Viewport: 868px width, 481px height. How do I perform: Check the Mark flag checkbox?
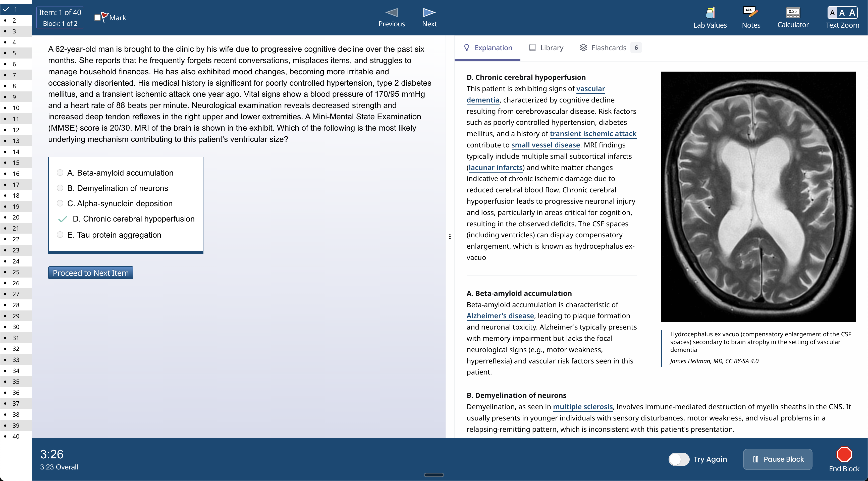tap(97, 18)
